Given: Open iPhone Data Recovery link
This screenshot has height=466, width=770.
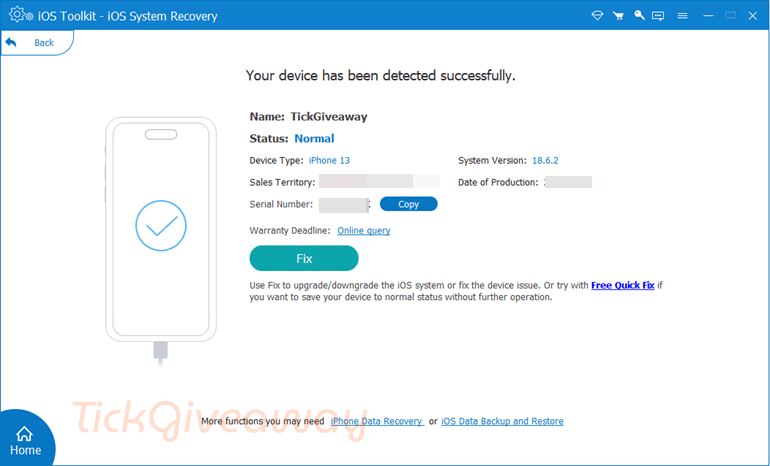Looking at the screenshot, I should [x=377, y=421].
